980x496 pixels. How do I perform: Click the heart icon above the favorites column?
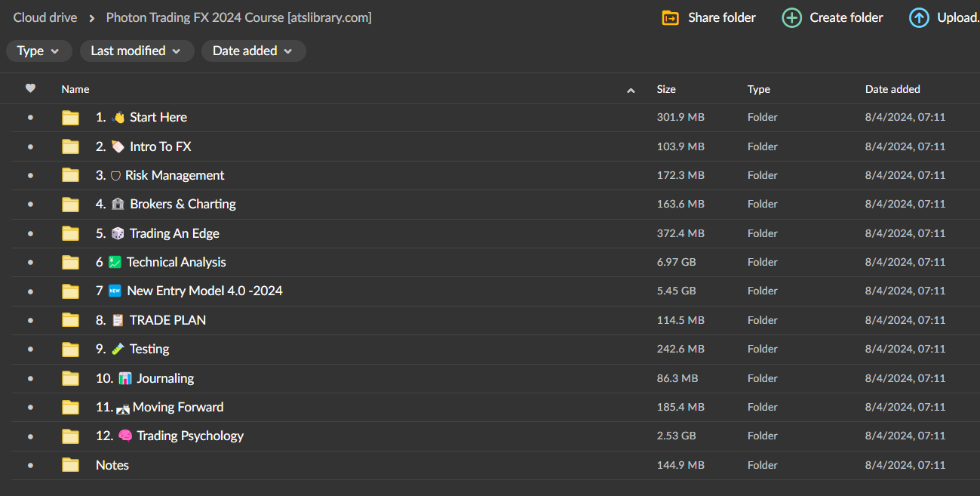(30, 88)
